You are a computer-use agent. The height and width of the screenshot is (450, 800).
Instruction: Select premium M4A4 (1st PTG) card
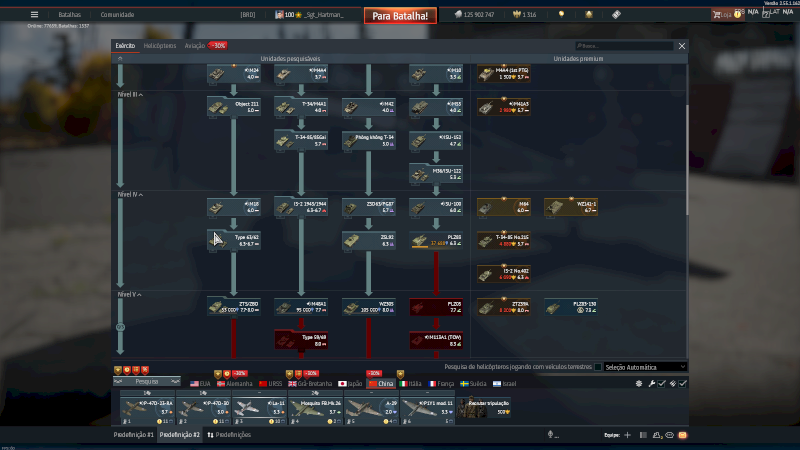tap(504, 74)
